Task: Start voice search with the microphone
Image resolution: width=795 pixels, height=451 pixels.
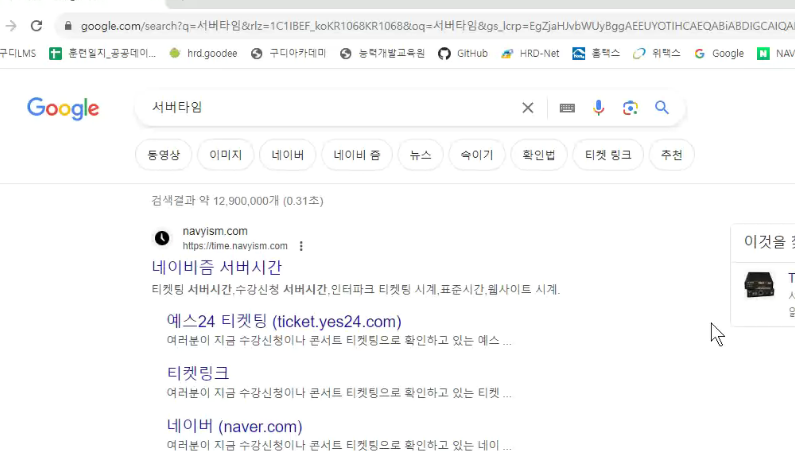Action: pos(599,107)
